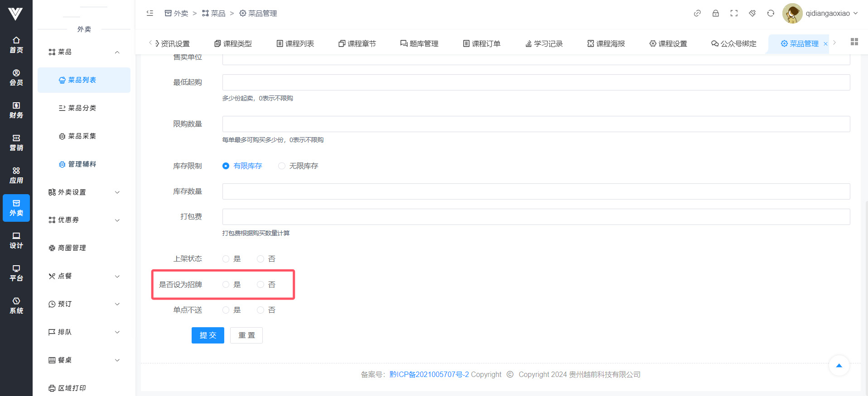Click the 重置 button
The width and height of the screenshot is (868, 396).
[246, 335]
